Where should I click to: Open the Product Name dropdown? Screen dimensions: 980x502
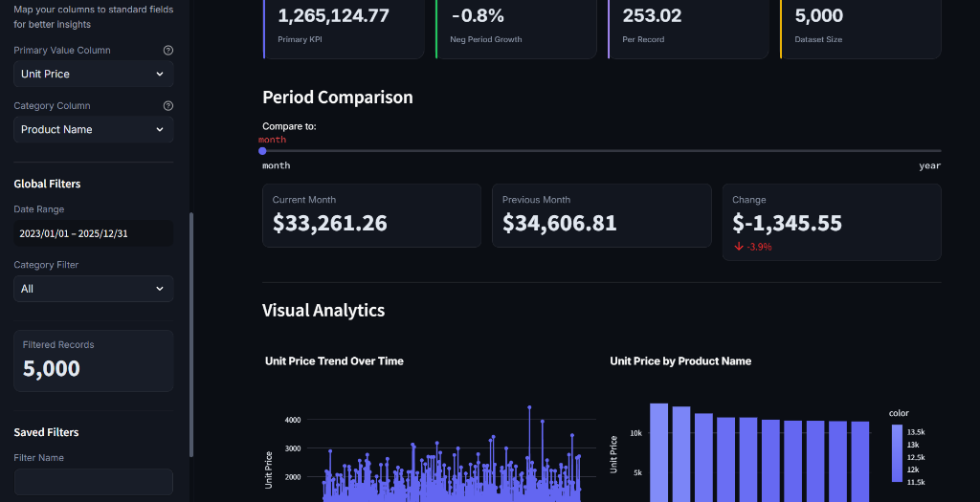point(94,129)
